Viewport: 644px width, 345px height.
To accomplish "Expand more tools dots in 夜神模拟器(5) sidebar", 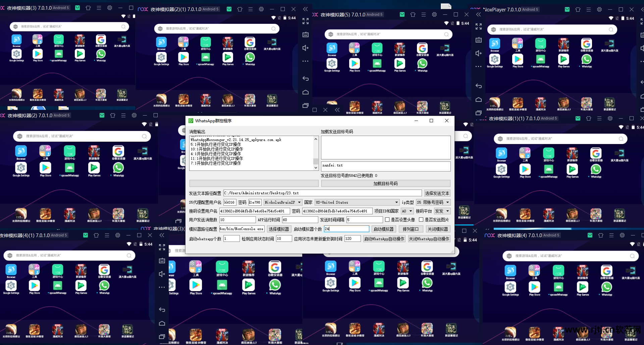I will click(478, 66).
